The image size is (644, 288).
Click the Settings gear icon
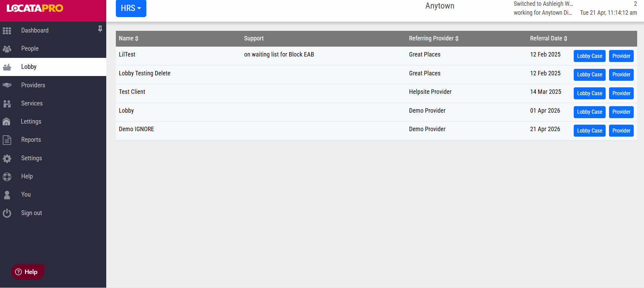coord(7,158)
